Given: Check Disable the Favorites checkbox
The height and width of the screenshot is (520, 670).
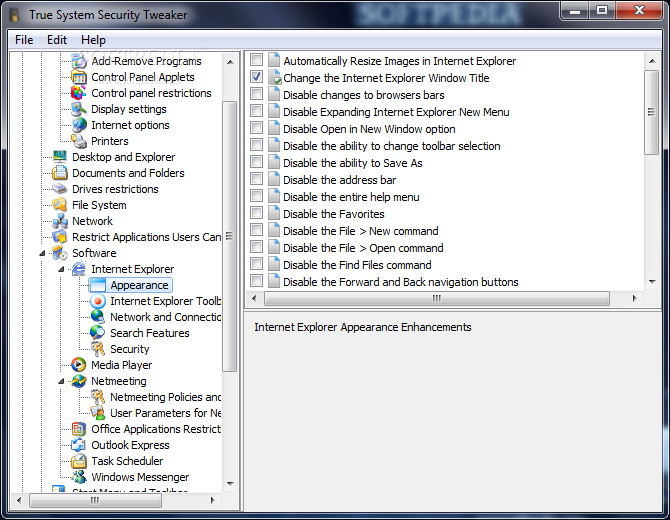Looking at the screenshot, I should pos(256,213).
